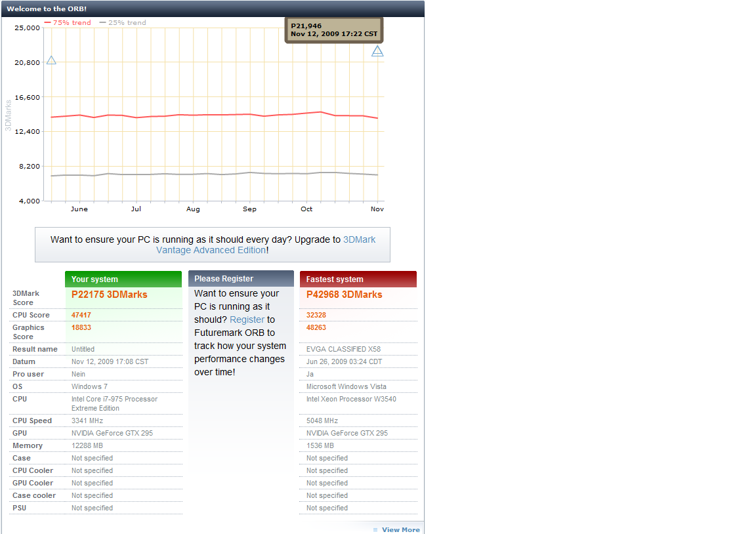Click your P22175 3DMarks score
This screenshot has height=534, width=756.
(109, 295)
